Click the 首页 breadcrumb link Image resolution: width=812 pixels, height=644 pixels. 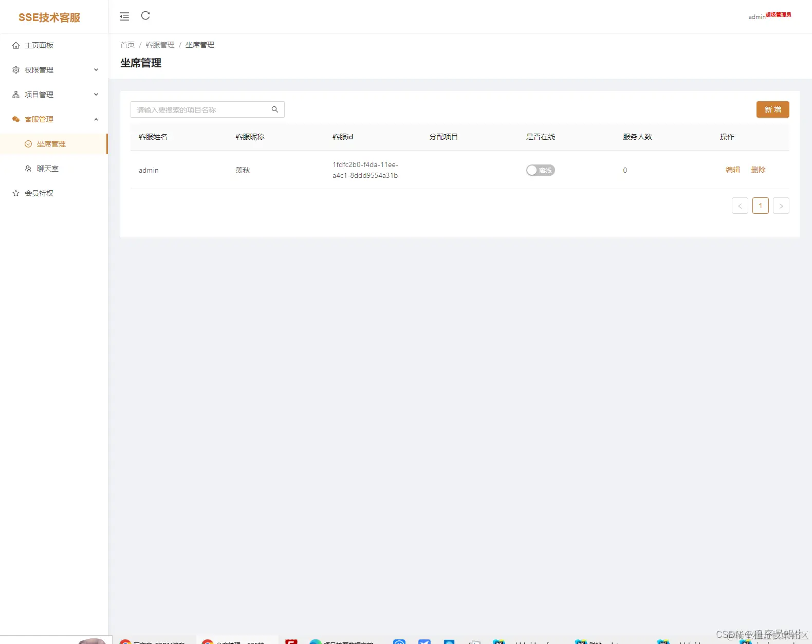tap(127, 45)
